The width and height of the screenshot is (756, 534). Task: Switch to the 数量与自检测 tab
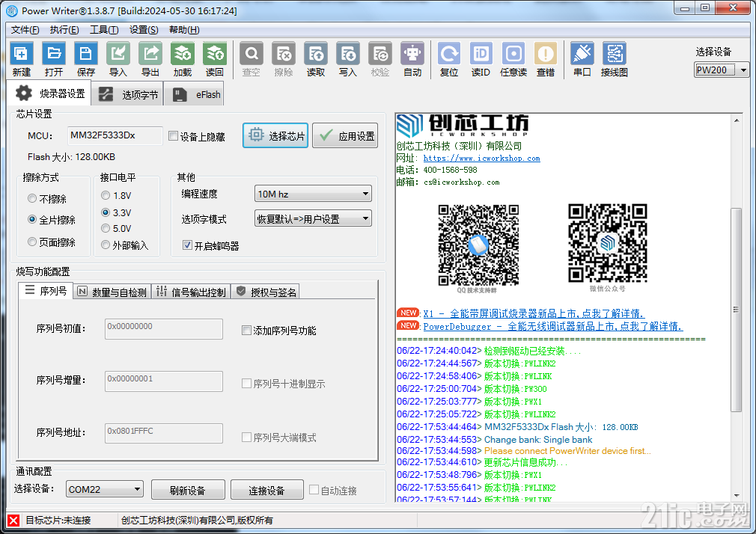click(112, 292)
